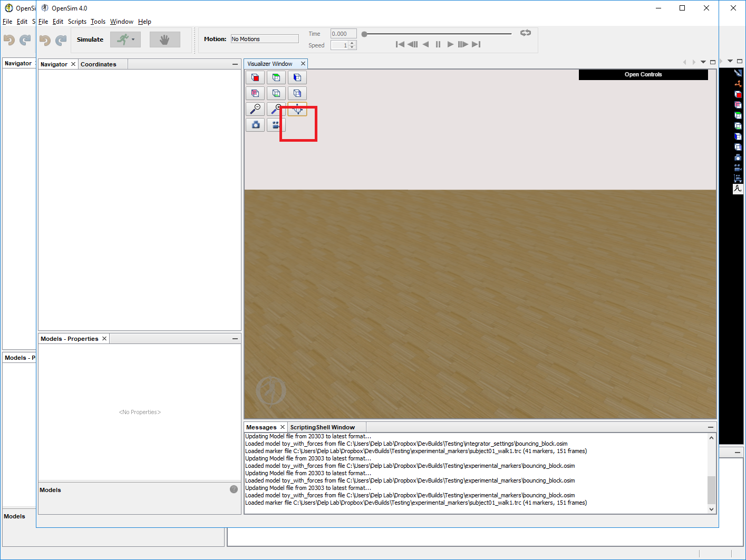Toggle the annotation icon at sidebar bottom
The height and width of the screenshot is (560, 746).
[738, 189]
